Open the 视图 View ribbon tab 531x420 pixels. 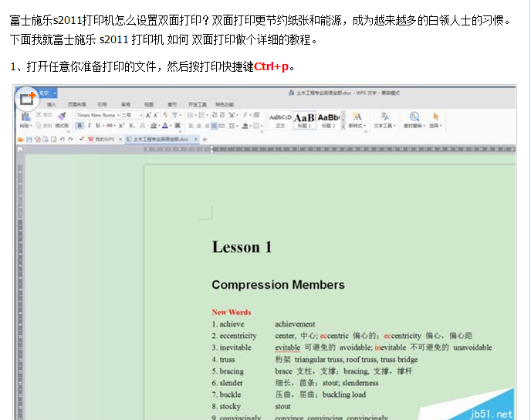pos(149,104)
